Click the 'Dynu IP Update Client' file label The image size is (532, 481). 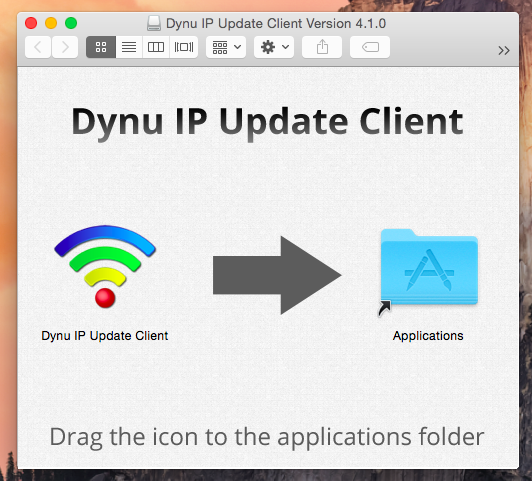tap(104, 336)
